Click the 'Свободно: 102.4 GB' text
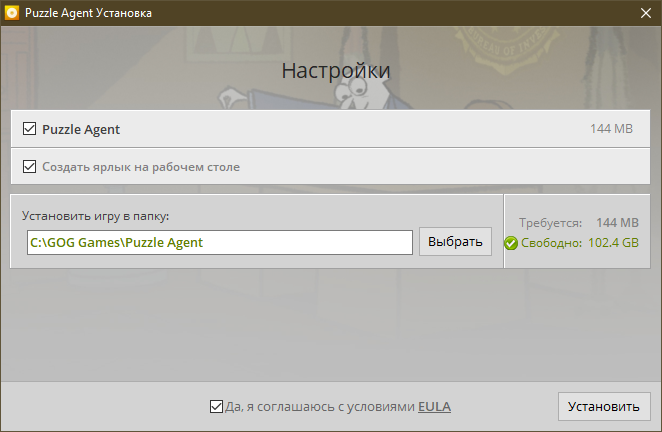662x432 pixels. point(580,243)
